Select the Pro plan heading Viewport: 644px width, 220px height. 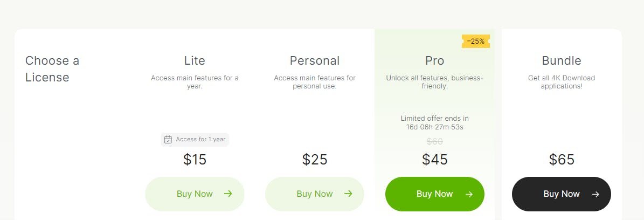point(434,60)
